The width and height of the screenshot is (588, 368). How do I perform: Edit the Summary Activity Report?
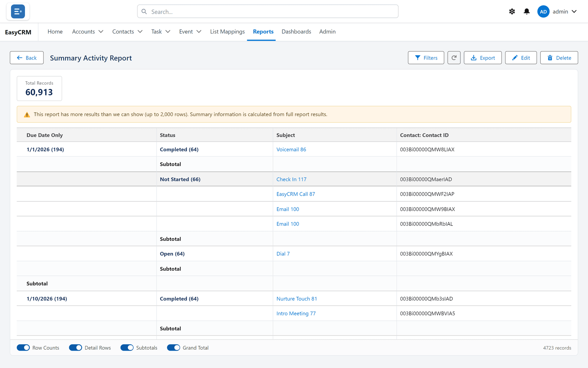click(x=521, y=58)
